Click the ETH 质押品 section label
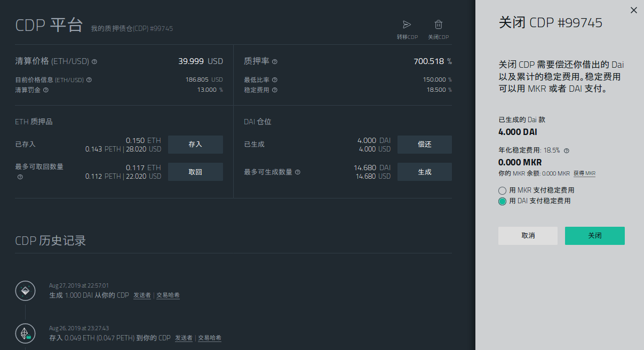This screenshot has height=350, width=644. 34,122
